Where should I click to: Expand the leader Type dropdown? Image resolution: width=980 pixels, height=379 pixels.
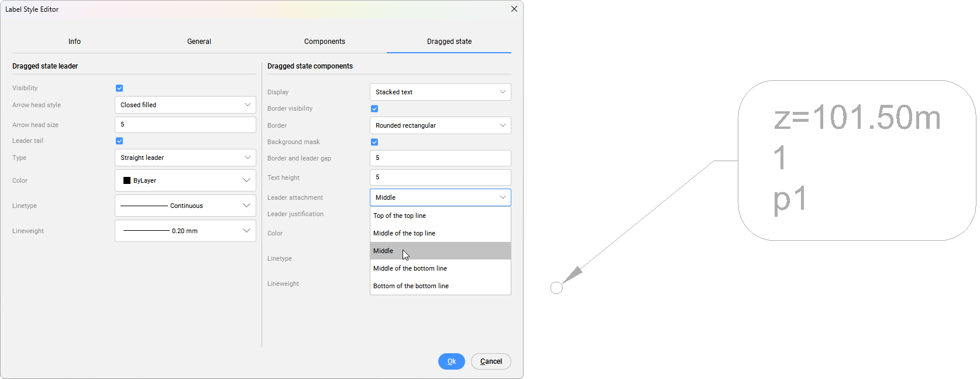185,158
